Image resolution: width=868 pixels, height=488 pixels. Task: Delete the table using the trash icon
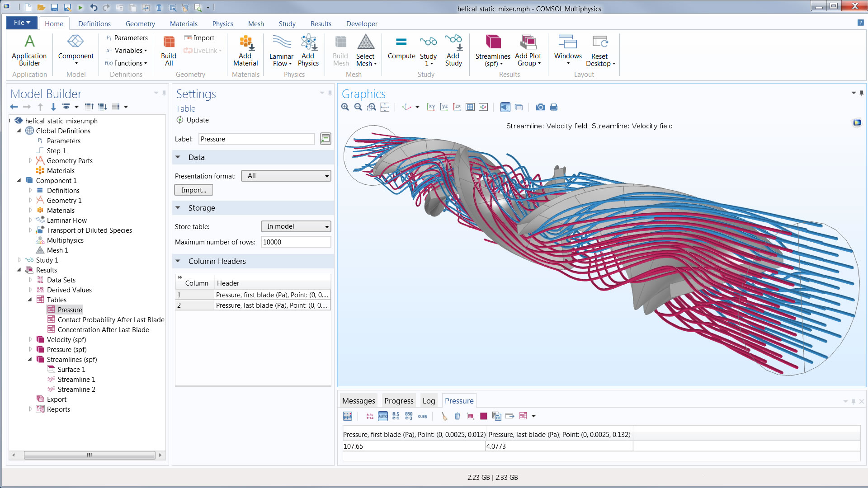tap(458, 416)
